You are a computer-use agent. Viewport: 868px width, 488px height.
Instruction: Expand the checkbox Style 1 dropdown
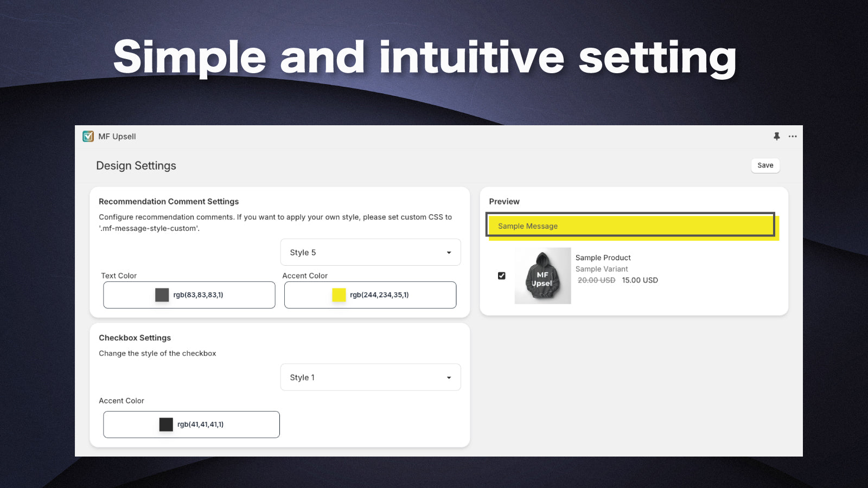pos(370,377)
